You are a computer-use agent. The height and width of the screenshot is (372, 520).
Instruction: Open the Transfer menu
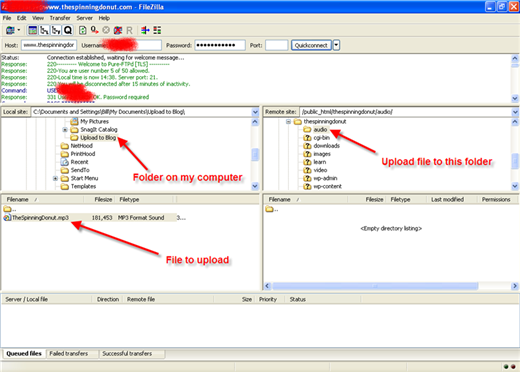point(60,18)
